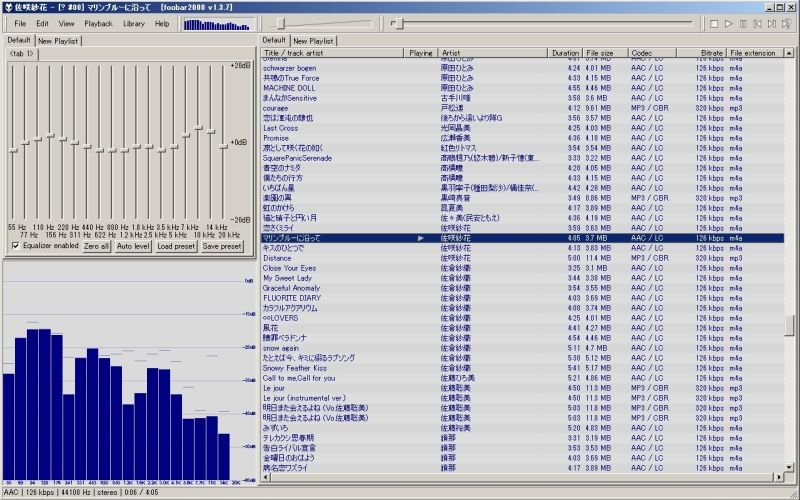This screenshot has height=500, width=800.
Task: Select the track 'Distance'
Action: click(x=522, y=258)
